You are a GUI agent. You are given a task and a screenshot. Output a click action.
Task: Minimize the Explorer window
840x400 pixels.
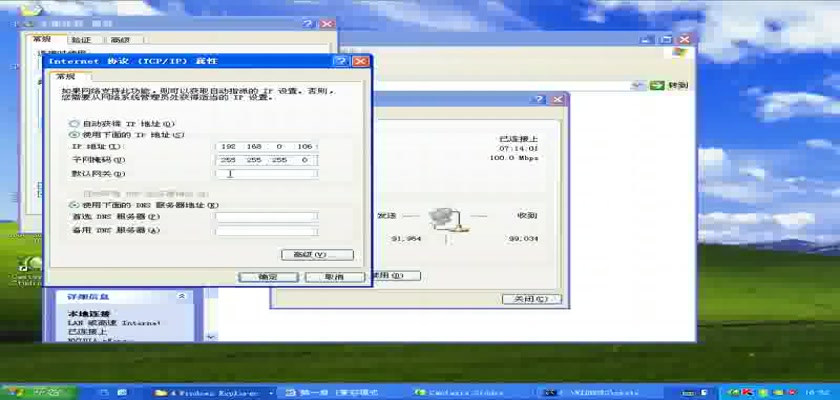point(648,39)
